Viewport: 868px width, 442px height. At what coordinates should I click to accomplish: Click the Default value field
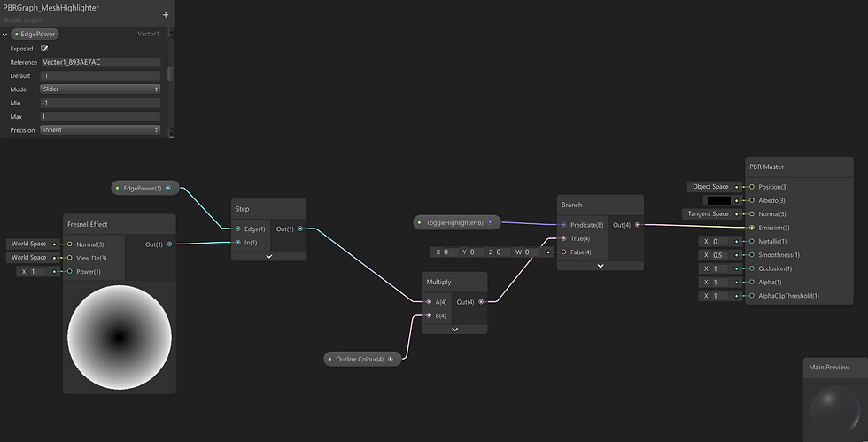point(100,75)
